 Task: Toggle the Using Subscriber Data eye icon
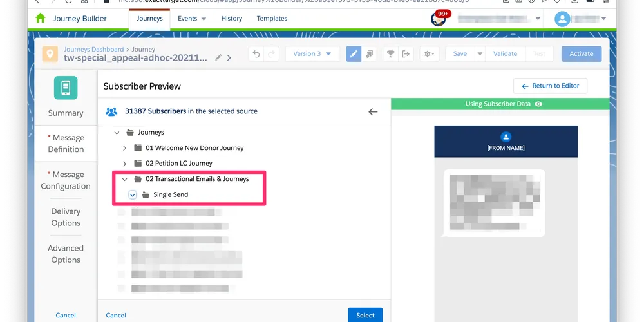click(x=538, y=104)
